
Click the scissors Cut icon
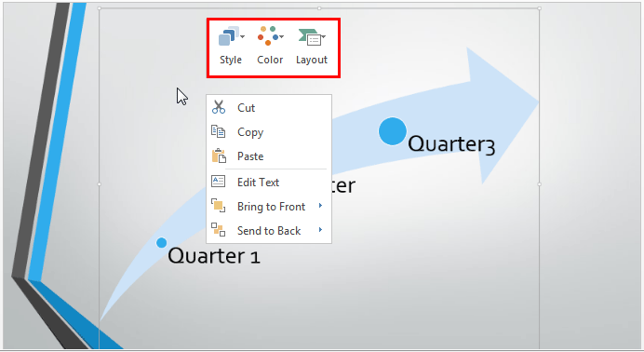point(219,107)
